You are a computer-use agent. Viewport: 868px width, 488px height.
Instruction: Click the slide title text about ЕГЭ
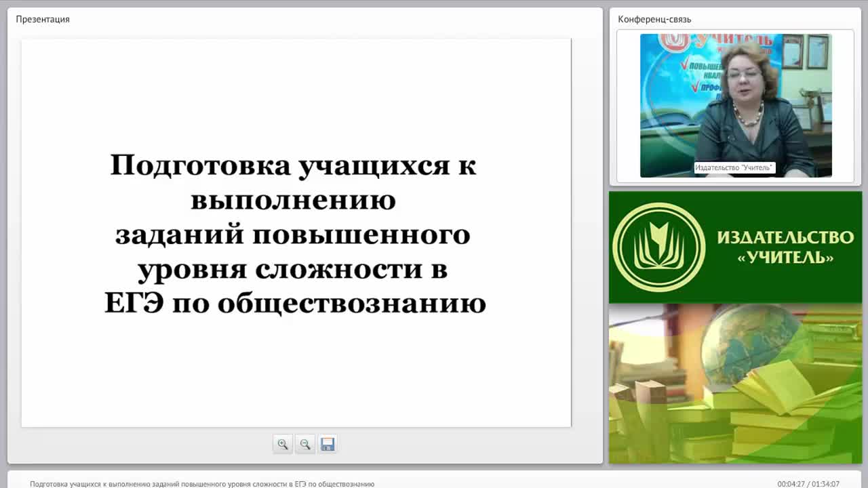tap(296, 234)
